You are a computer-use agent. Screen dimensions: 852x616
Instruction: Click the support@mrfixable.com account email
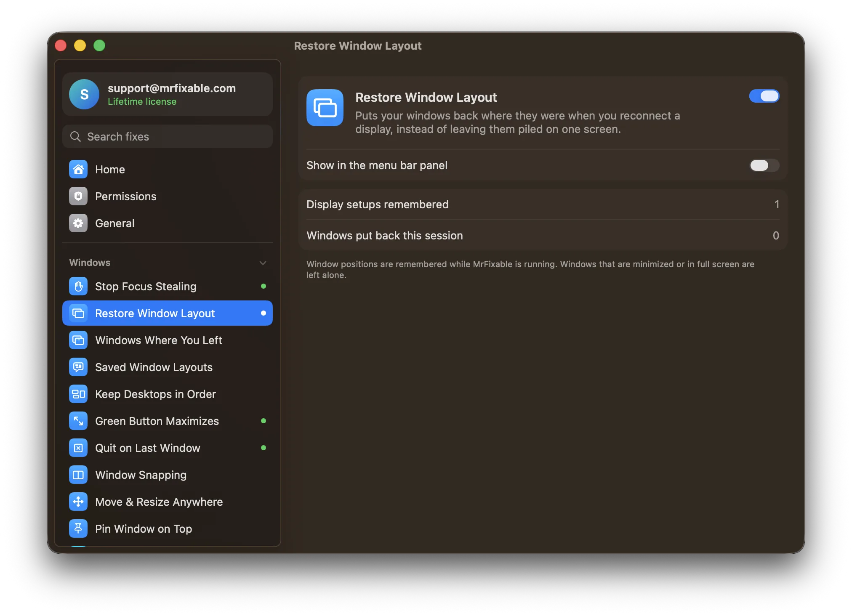(172, 88)
